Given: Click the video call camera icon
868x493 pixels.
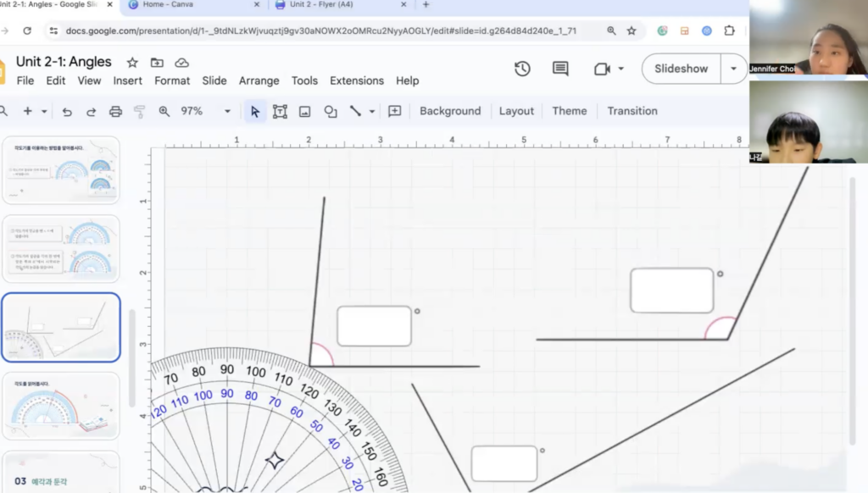Looking at the screenshot, I should [602, 69].
